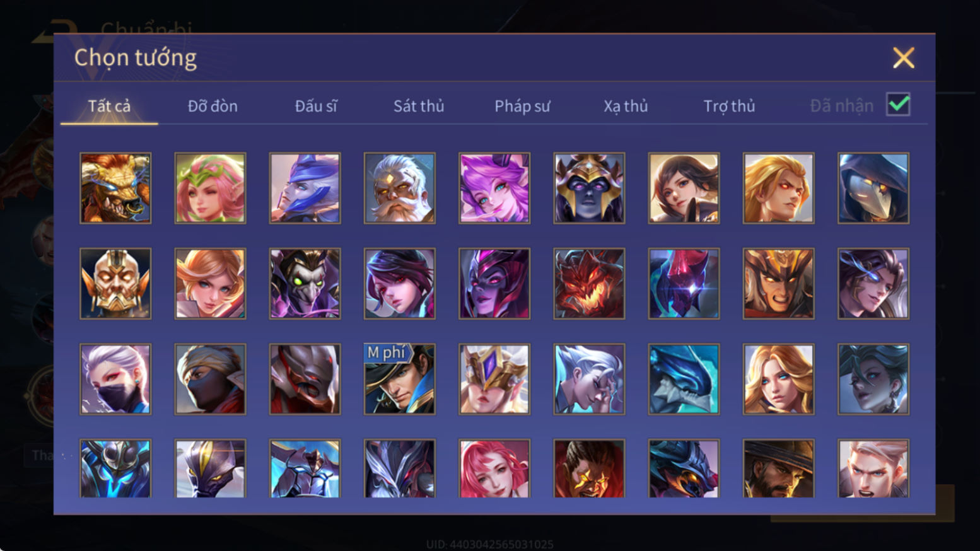Select the white-haired masked ninja woman hero
This screenshot has width=980, height=551.
(x=115, y=379)
